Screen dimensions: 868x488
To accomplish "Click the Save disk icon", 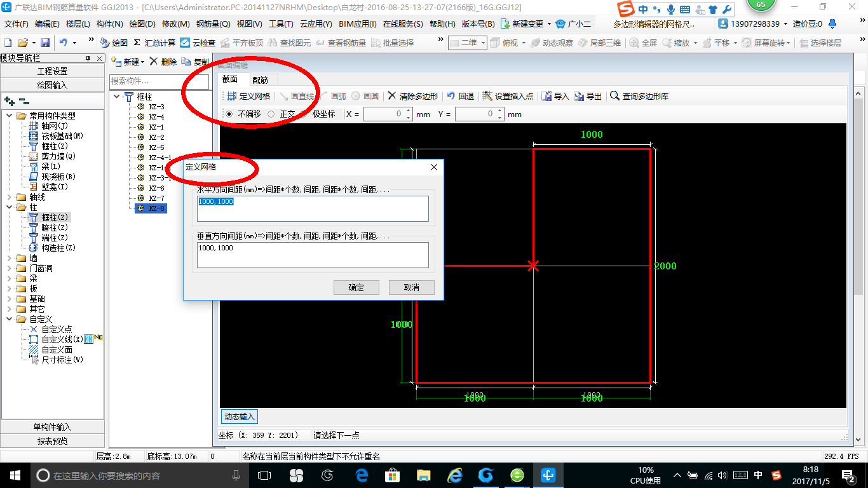I will coord(45,43).
